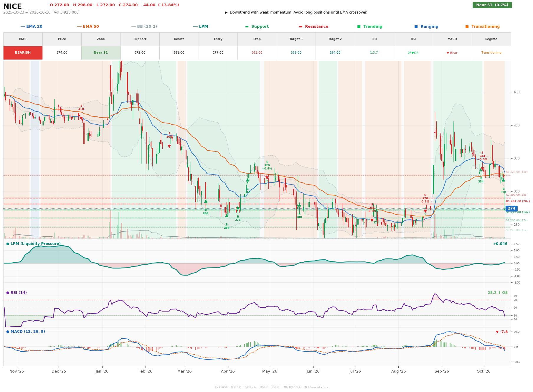Click the Entry column header
Image resolution: width=533 pixels, height=392 pixels.
pos(218,39)
